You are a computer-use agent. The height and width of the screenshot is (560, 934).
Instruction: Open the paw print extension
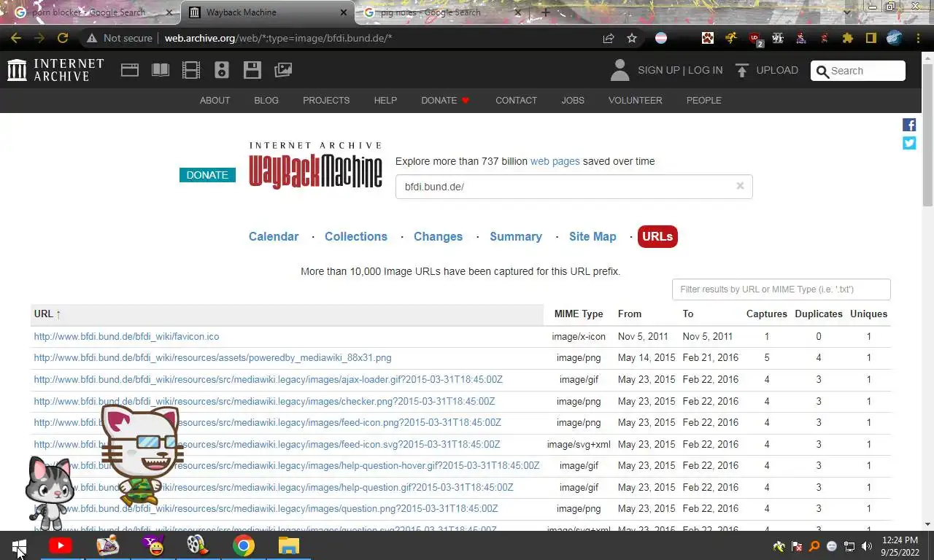[708, 38]
